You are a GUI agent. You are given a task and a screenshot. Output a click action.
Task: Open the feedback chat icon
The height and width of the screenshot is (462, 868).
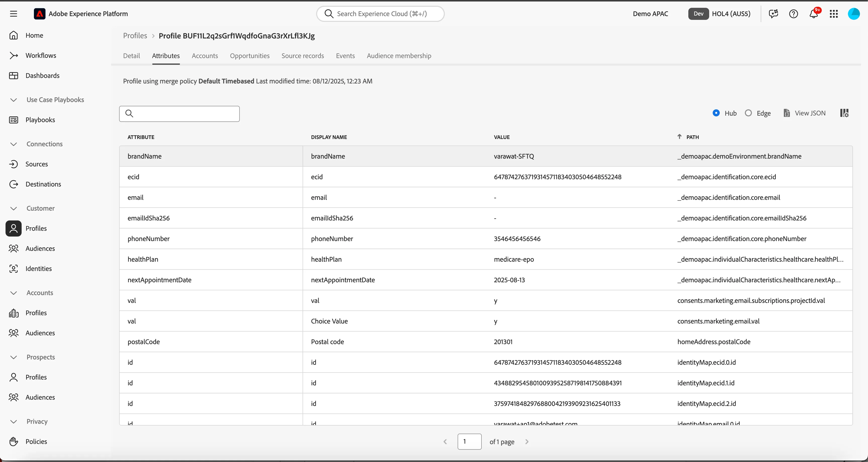pos(773,14)
